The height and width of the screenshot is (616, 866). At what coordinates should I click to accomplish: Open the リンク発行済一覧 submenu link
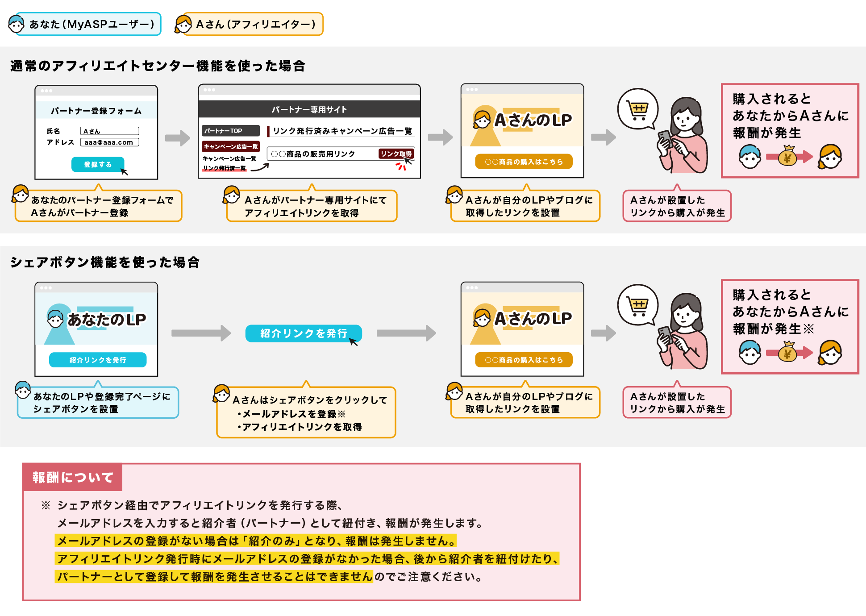point(224,168)
